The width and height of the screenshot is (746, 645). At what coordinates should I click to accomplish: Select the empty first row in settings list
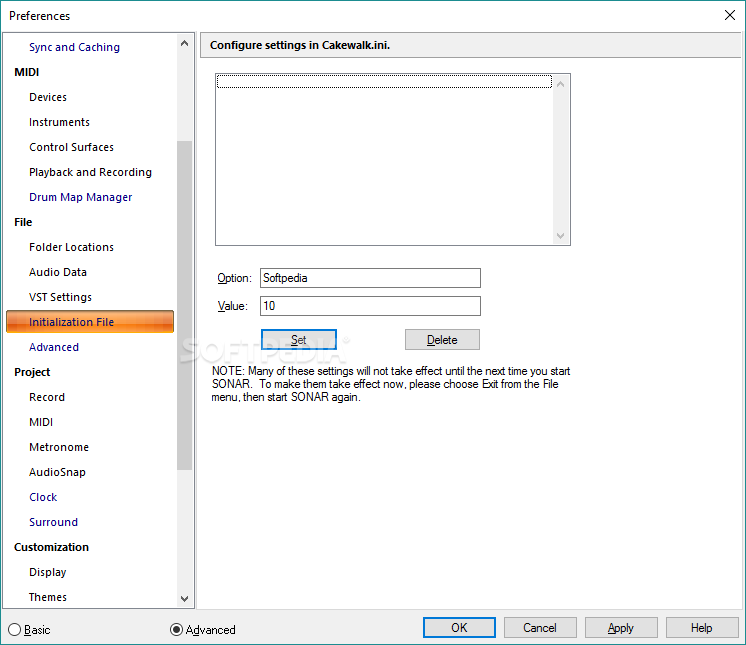point(384,82)
